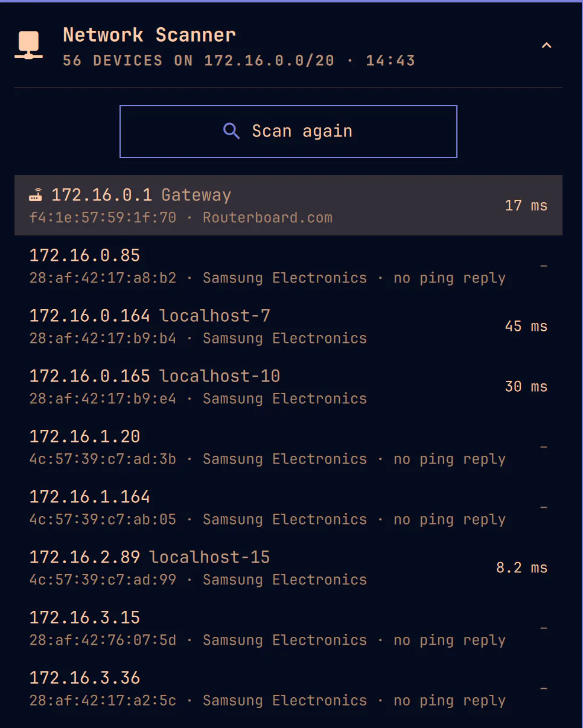Screen dimensions: 583x728
Task: Select device 172.16.0.164 localhost-7
Action: (x=288, y=326)
